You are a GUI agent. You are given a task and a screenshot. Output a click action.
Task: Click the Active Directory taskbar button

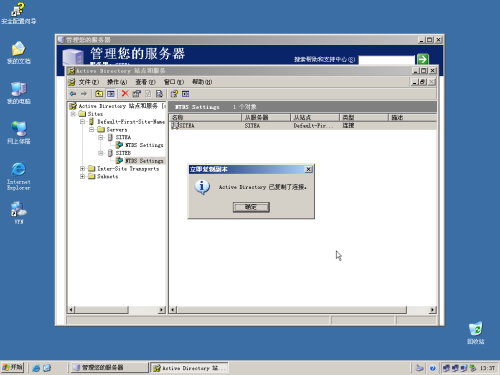(189, 368)
